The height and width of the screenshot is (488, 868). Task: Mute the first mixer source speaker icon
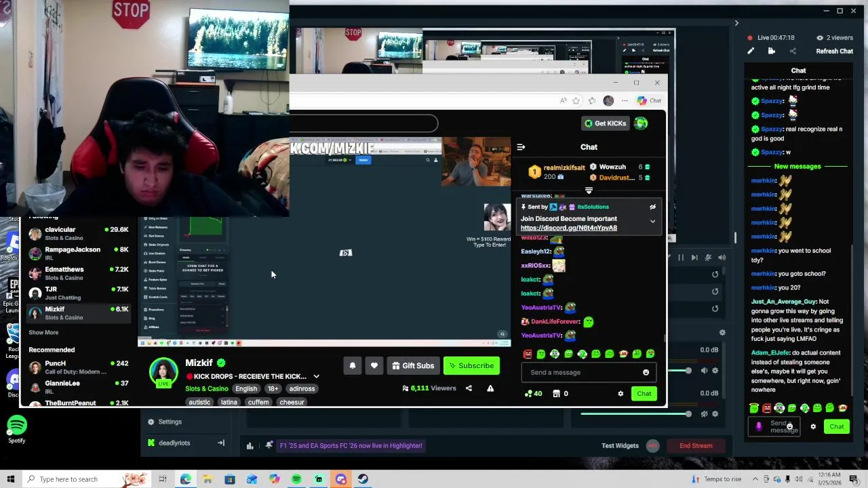(705, 371)
